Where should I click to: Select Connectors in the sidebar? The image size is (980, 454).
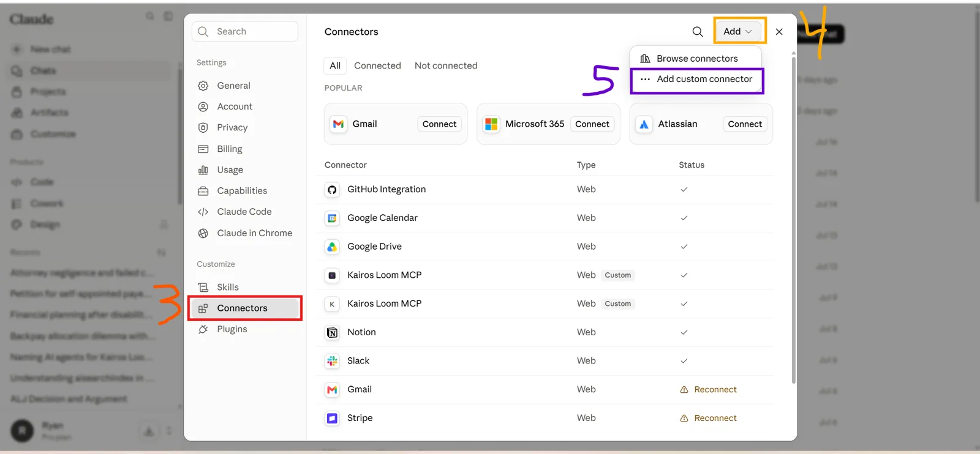pos(245,308)
